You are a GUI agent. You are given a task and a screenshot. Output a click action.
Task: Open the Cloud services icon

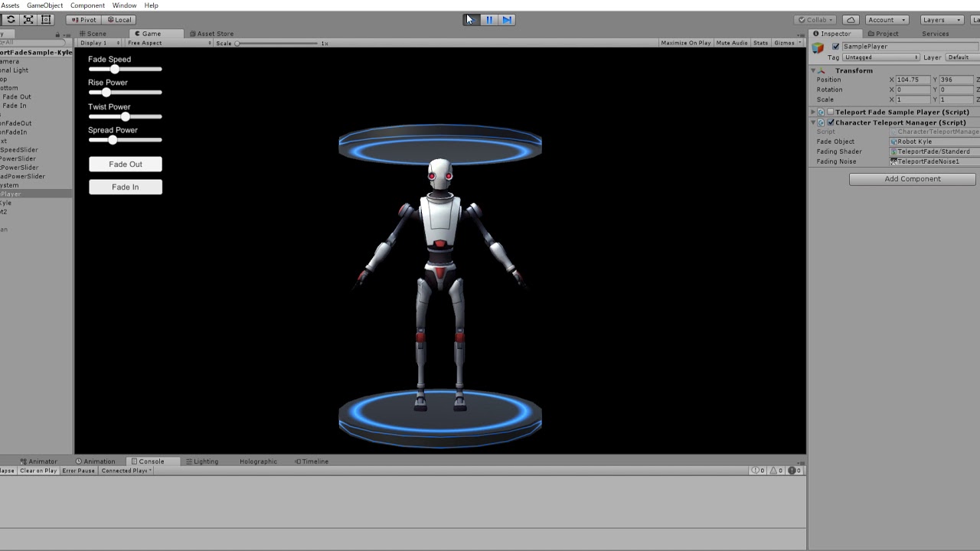(x=851, y=20)
